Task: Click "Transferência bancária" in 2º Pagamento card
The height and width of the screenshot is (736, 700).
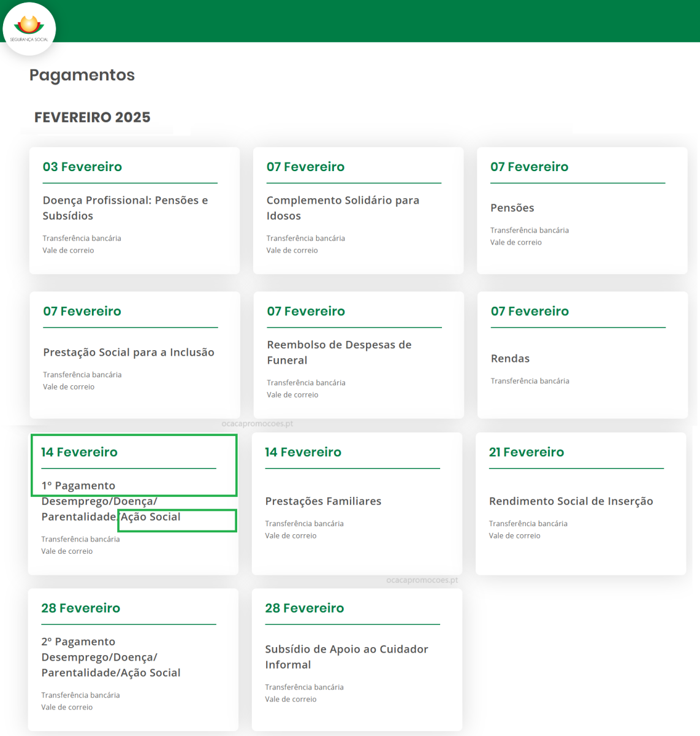Action: pyautogui.click(x=80, y=695)
